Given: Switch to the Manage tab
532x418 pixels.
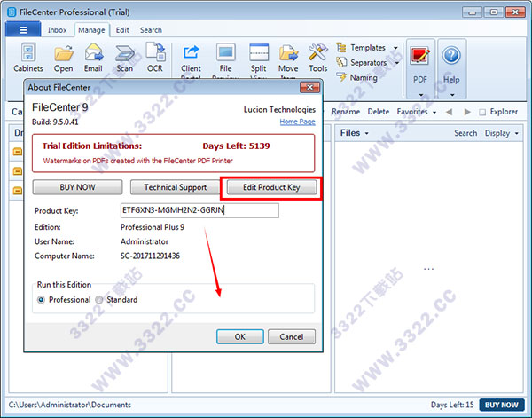Looking at the screenshot, I should (91, 30).
